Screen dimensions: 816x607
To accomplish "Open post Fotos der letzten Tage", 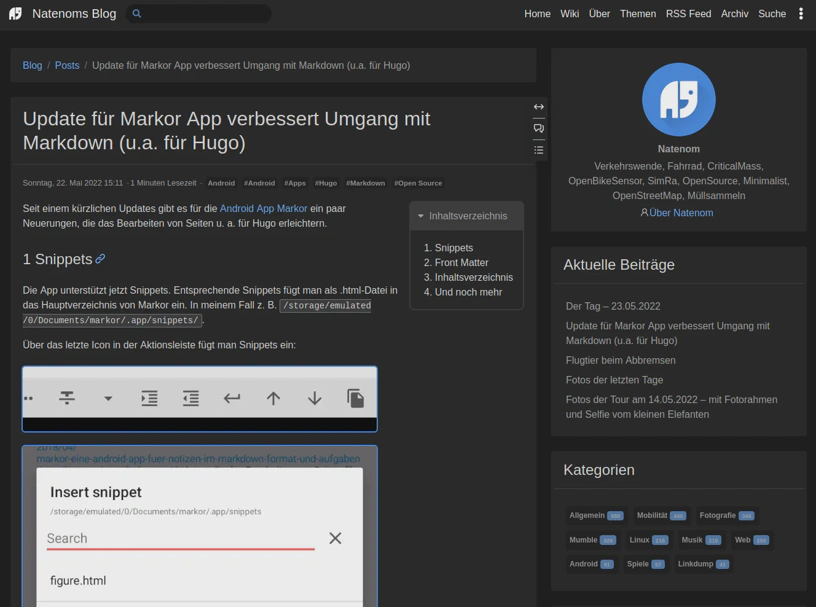I will [x=614, y=380].
